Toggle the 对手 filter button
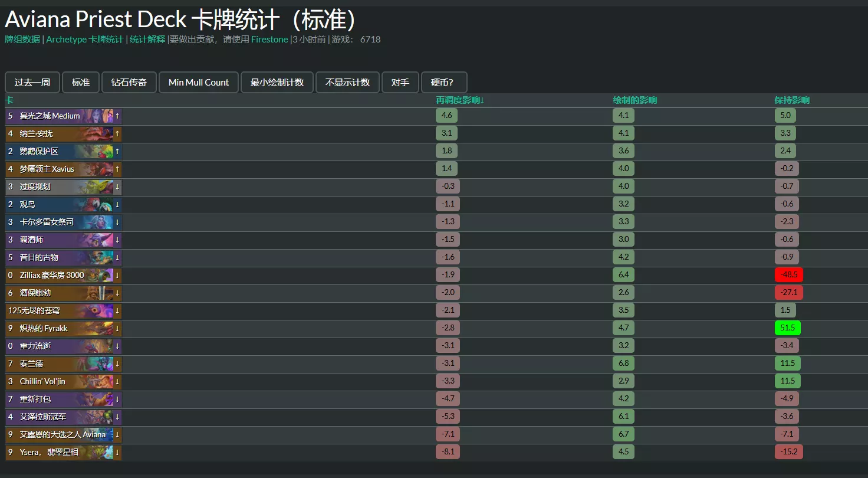This screenshot has height=478, width=868. coord(400,82)
